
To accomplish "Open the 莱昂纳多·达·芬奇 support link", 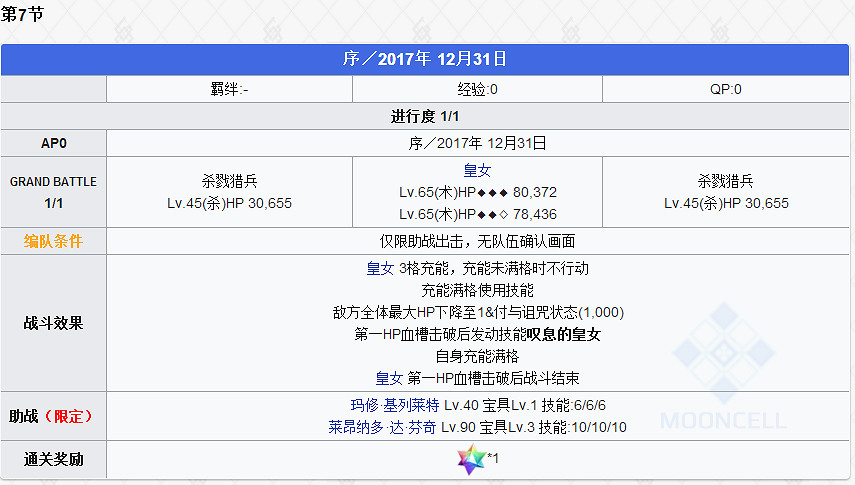I will [382, 427].
